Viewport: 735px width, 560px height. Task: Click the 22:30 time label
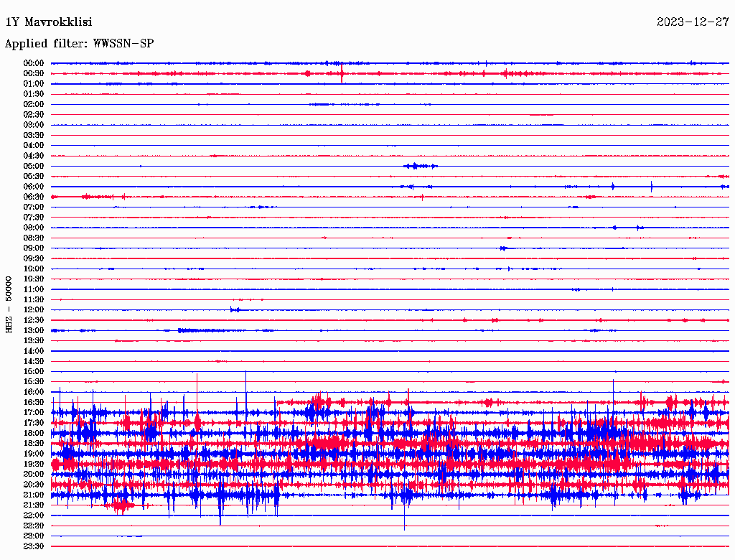(34, 526)
